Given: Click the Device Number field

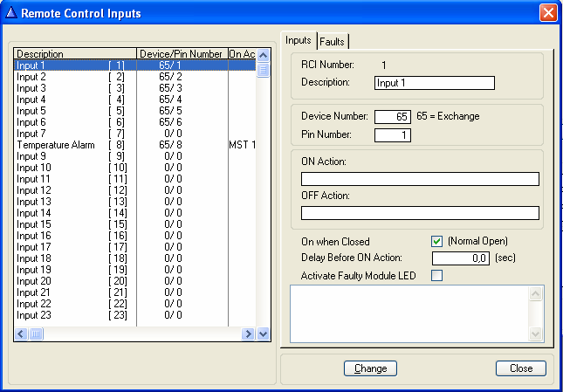Looking at the screenshot, I should click(392, 117).
